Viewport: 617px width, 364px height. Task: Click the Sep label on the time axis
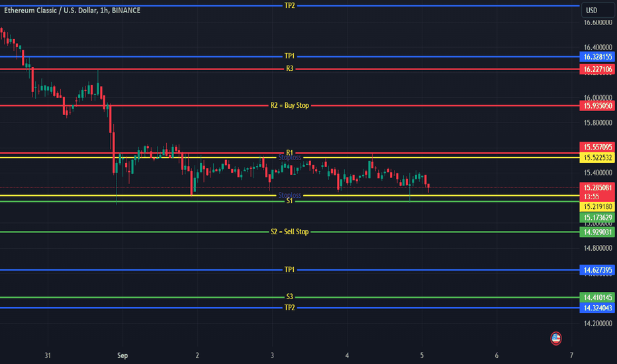coord(122,355)
